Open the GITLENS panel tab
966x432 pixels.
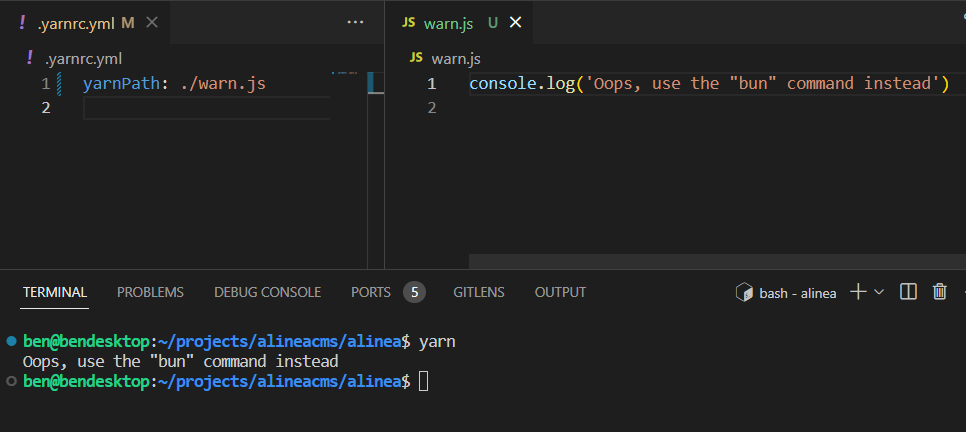(479, 292)
